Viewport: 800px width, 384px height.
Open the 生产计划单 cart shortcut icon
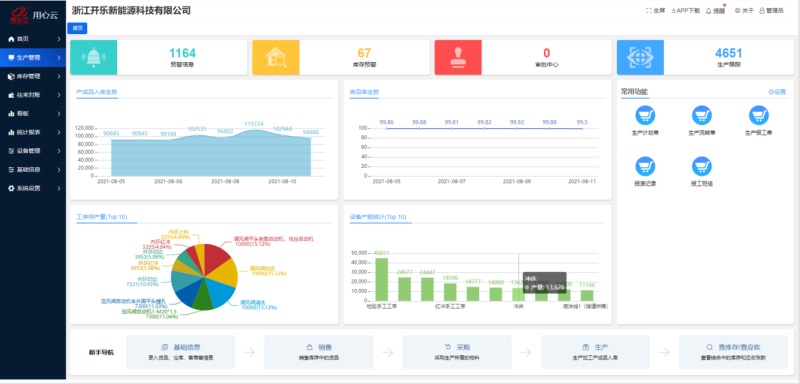645,115
